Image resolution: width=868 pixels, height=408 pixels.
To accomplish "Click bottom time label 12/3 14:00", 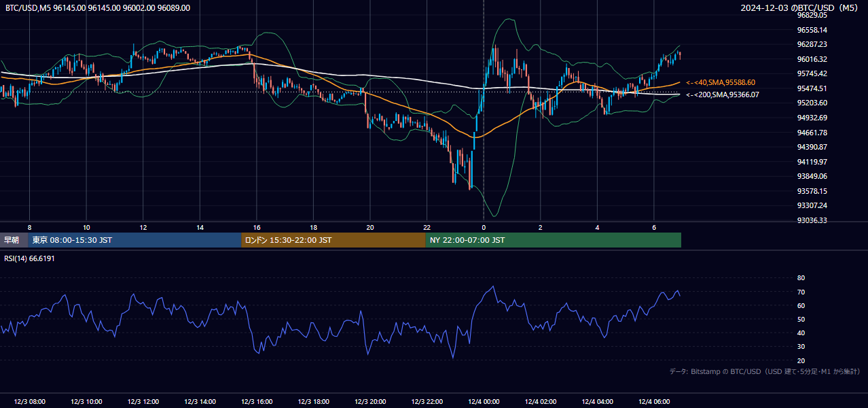I will [x=200, y=402].
